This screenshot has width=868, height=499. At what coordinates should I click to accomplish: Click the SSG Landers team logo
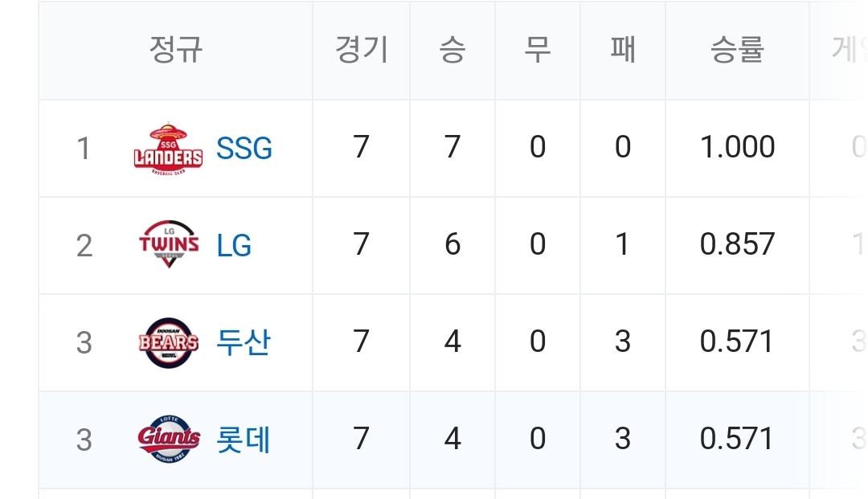tap(168, 149)
